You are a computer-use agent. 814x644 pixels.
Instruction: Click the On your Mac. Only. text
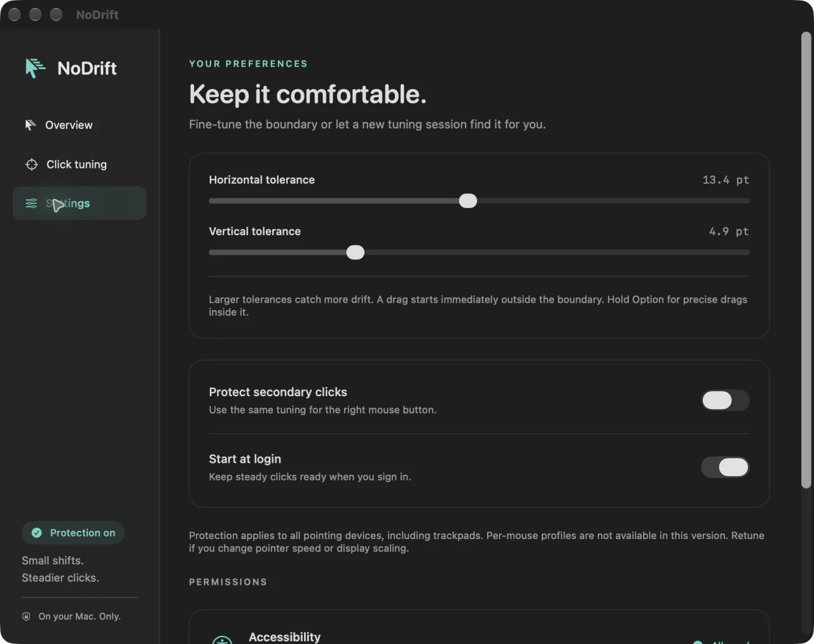(79, 616)
